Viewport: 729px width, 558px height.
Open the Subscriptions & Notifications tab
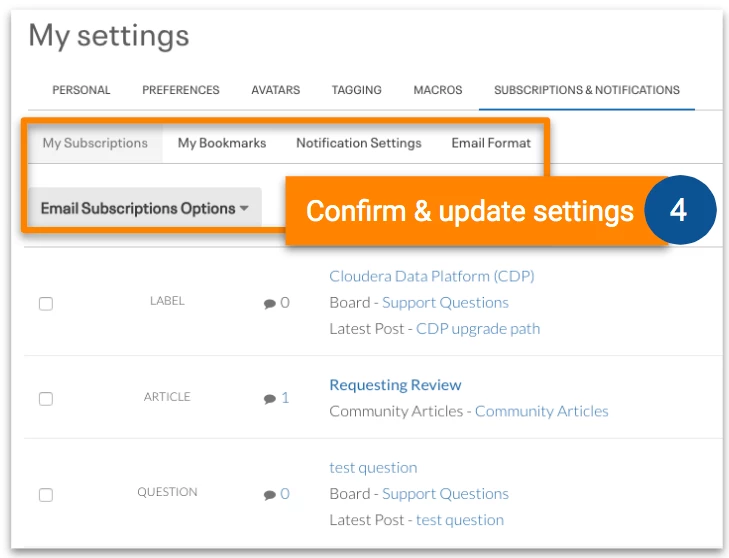[x=587, y=90]
